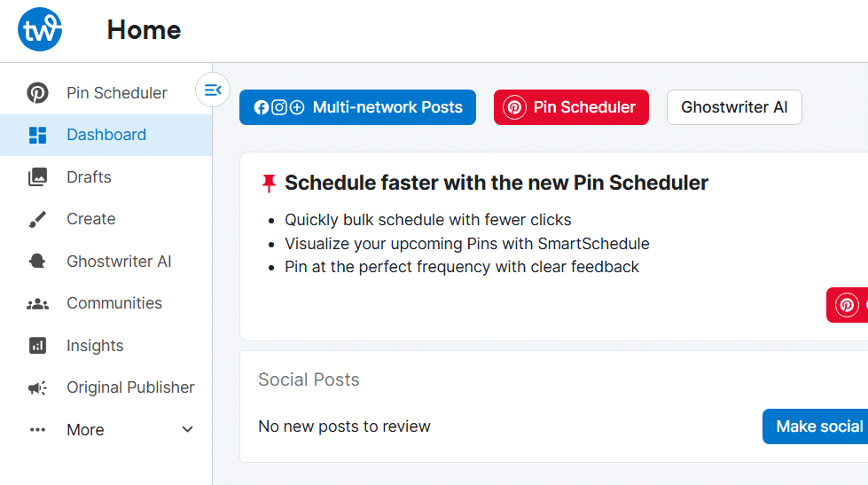Click the Original Publisher megaphone icon
868x485 pixels.
(x=37, y=387)
